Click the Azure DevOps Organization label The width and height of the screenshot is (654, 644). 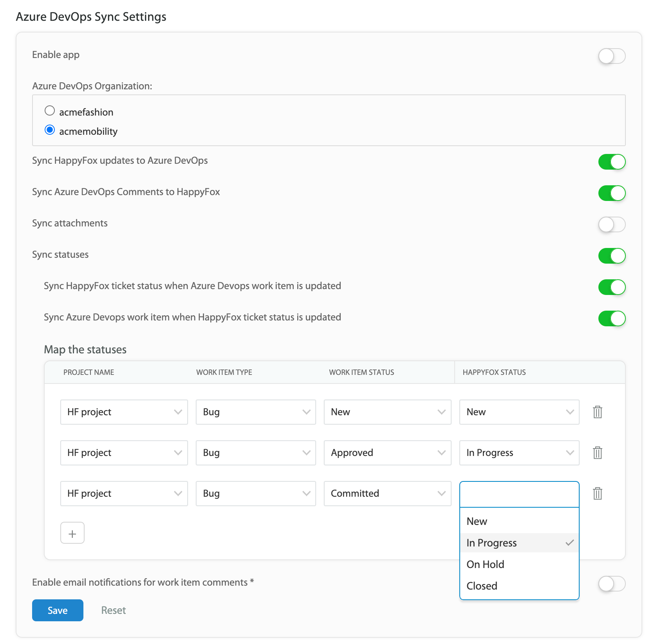click(92, 86)
